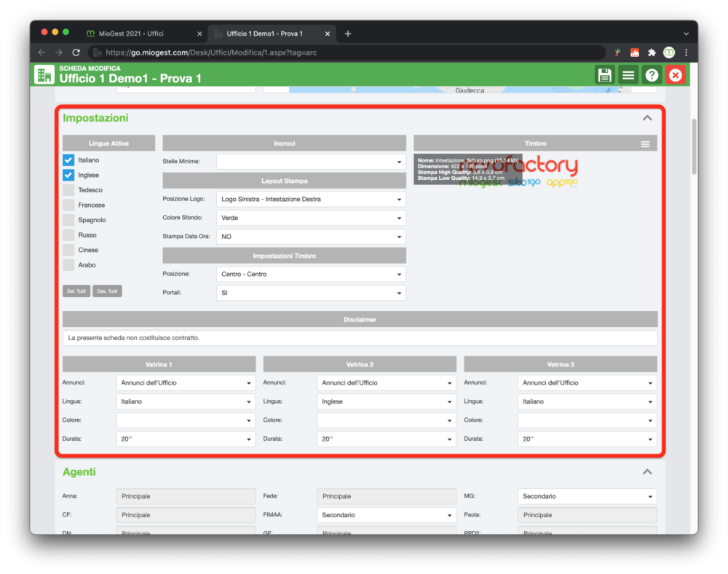The height and width of the screenshot is (574, 728).
Task: Open Vetrina 3 Durata dropdown
Action: (587, 439)
